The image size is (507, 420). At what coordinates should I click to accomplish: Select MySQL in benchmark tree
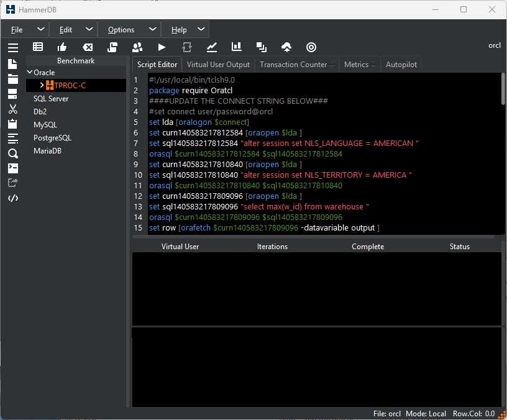coord(45,125)
